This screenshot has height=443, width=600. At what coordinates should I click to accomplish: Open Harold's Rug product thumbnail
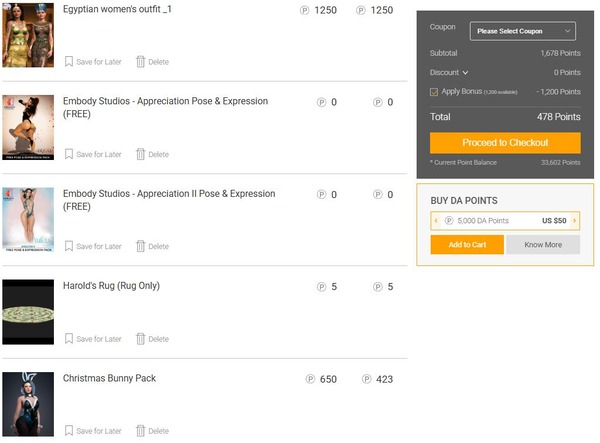28,312
